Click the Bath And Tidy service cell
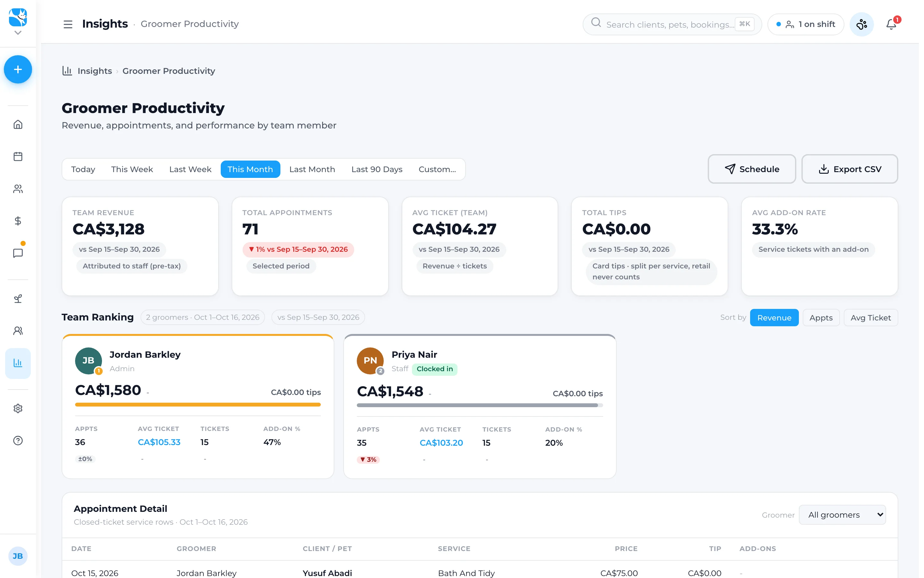 466,573
